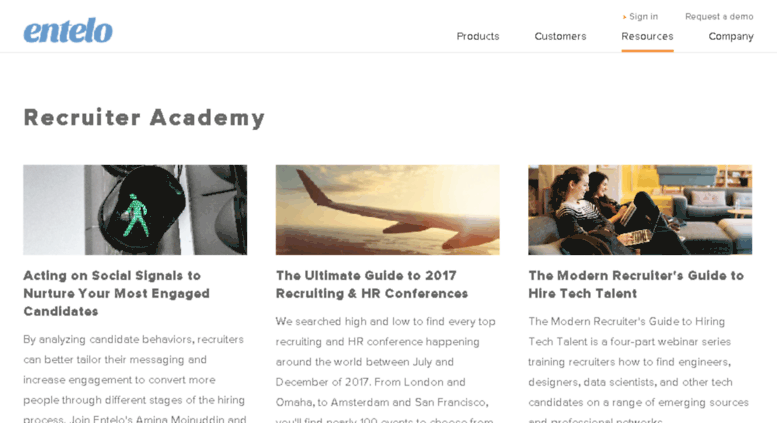Click the social signals article description text
This screenshot has width=777, height=423.
coord(134,379)
